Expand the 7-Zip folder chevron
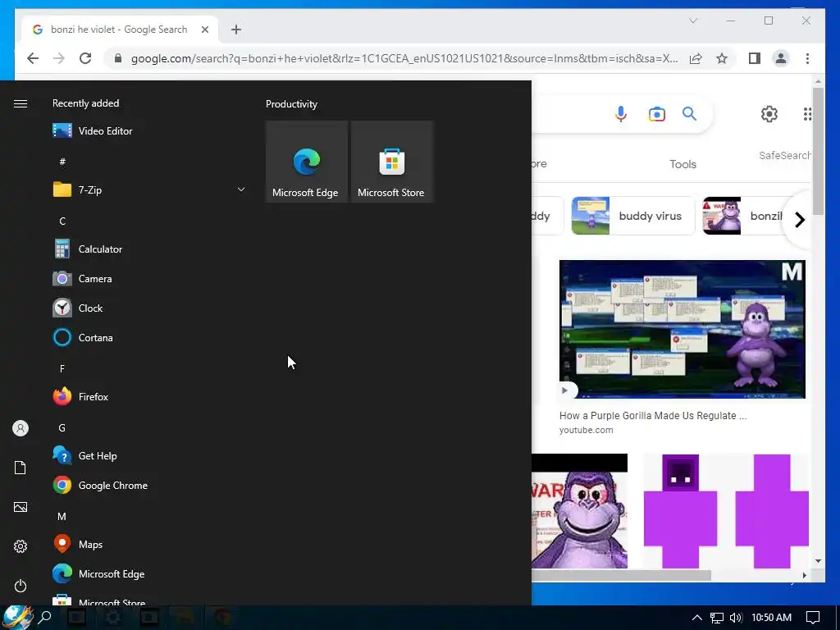Screen dimensions: 840x630 click(241, 189)
